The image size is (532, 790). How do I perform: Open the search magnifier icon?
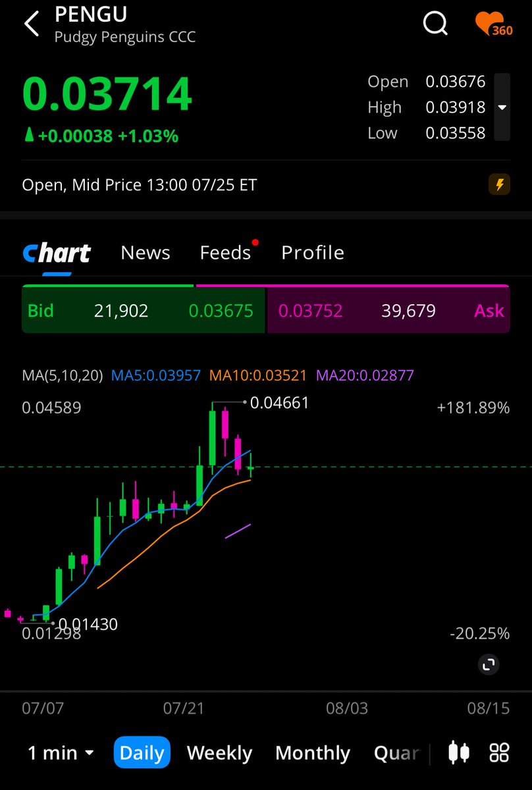435,24
